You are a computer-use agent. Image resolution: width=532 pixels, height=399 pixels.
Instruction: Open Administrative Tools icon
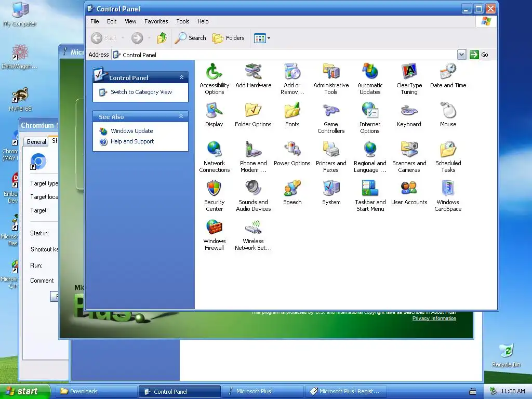[x=331, y=79]
